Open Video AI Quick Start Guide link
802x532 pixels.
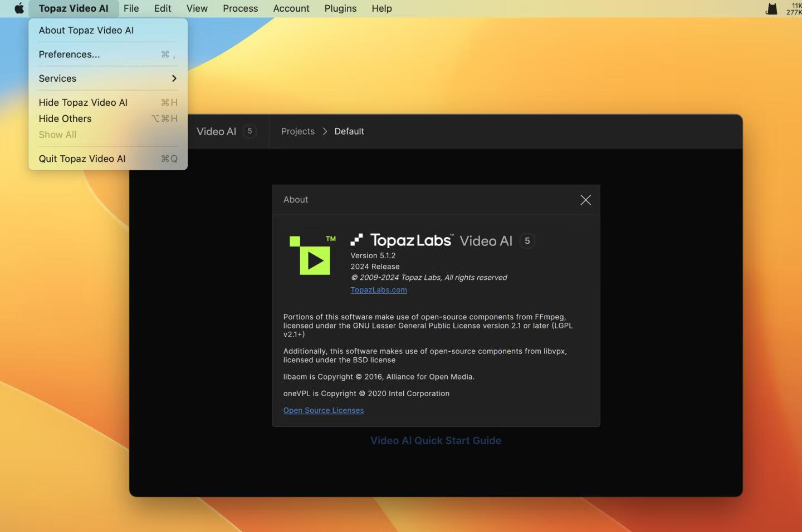click(436, 440)
